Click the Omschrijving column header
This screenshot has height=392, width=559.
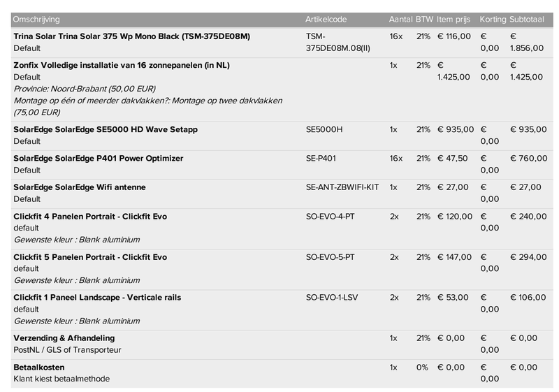coord(36,19)
